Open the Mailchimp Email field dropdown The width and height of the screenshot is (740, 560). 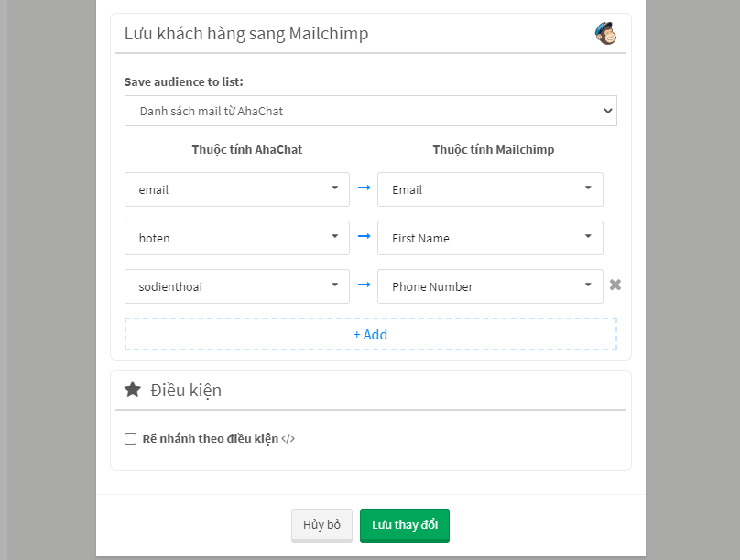pyautogui.click(x=490, y=189)
